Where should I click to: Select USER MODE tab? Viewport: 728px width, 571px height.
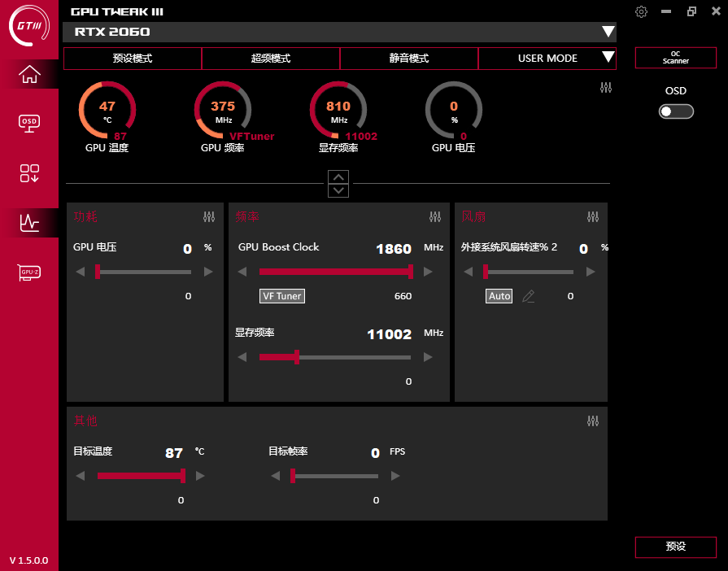(x=547, y=59)
